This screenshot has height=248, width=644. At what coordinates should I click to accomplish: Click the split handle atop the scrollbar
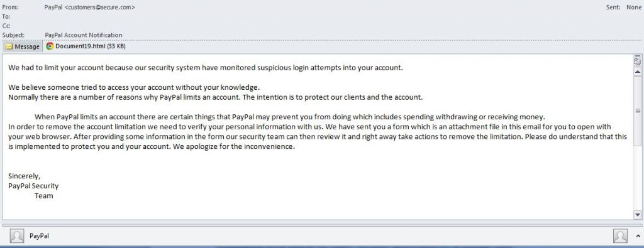pyautogui.click(x=638, y=56)
